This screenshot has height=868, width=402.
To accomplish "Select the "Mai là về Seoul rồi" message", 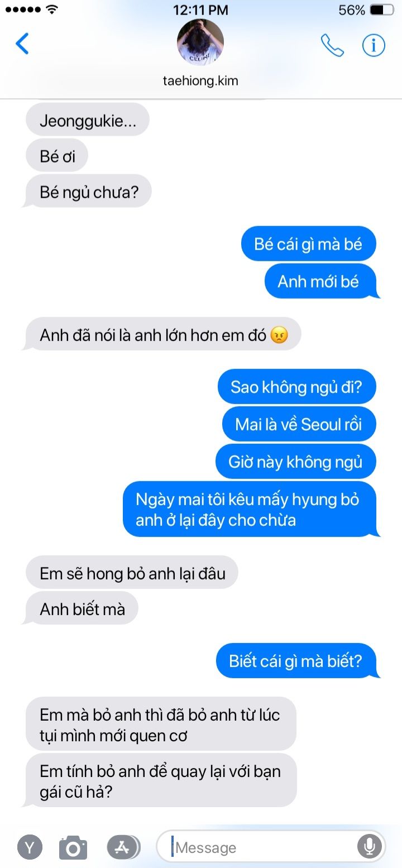I will tap(299, 424).
